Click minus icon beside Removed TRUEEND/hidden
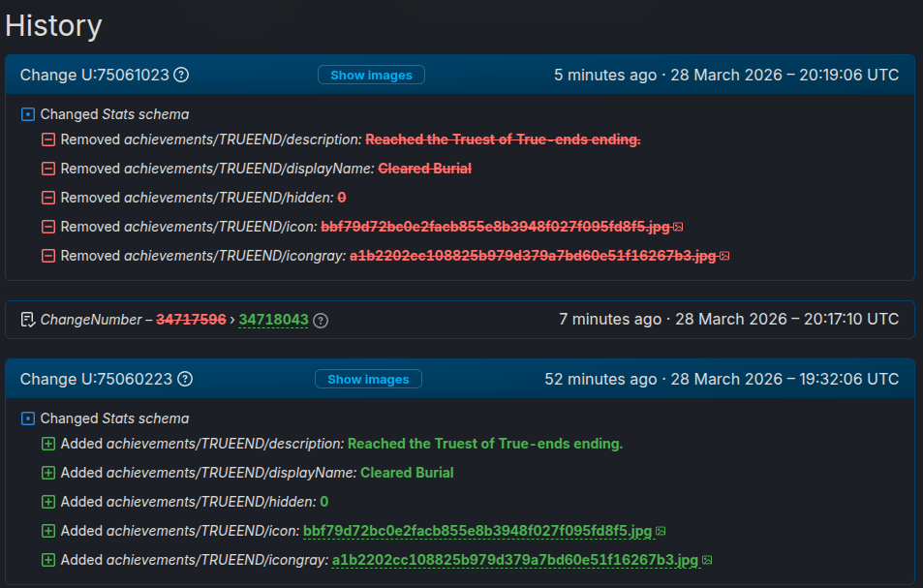 (x=48, y=198)
